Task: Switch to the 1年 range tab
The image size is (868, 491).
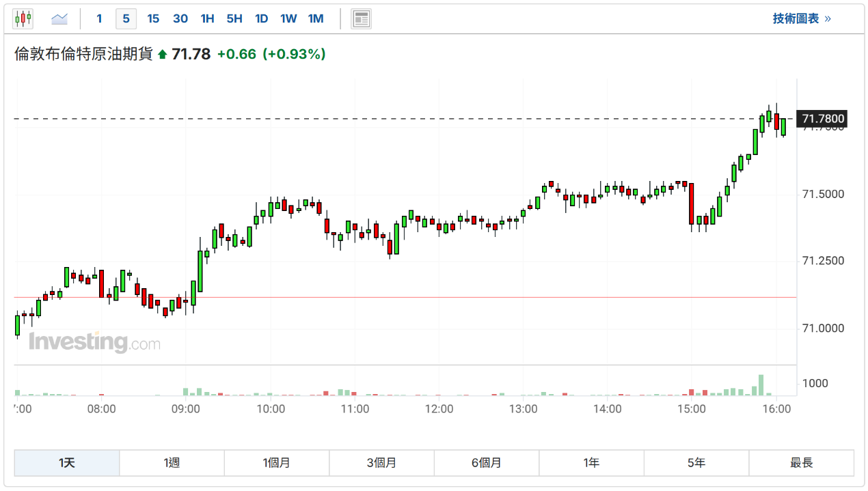Action: coord(591,463)
